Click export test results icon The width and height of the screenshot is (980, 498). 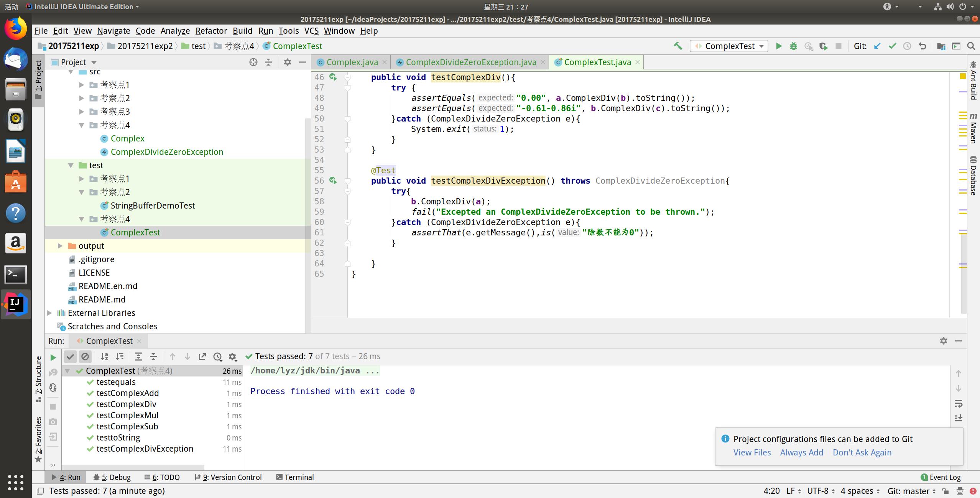click(202, 357)
